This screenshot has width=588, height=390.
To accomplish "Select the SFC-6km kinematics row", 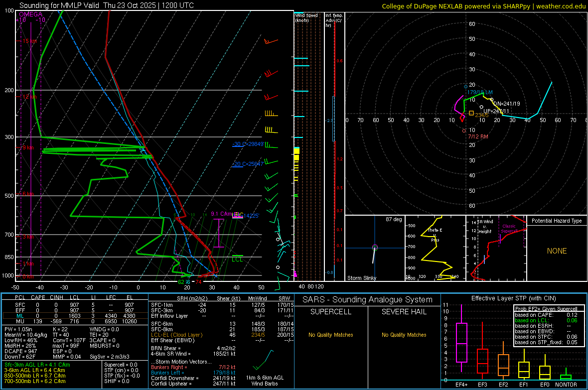I will [222, 324].
